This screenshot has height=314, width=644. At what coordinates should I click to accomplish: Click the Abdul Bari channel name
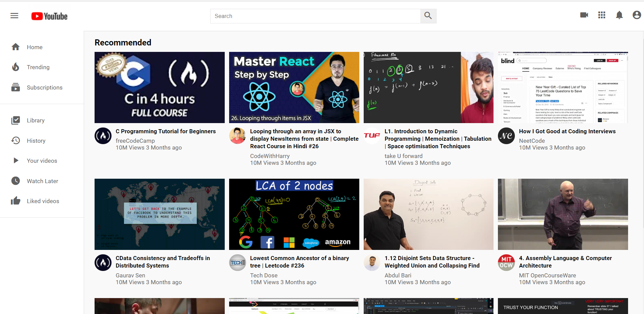[x=398, y=275]
